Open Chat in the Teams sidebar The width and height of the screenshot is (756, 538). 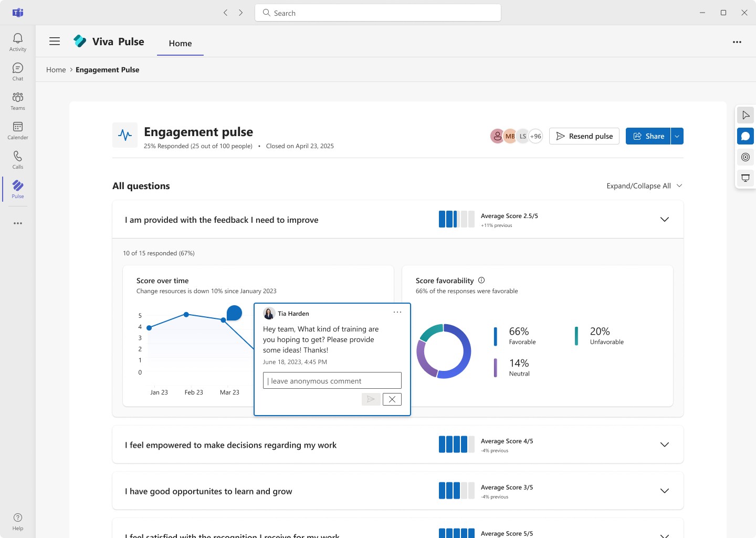(x=18, y=71)
